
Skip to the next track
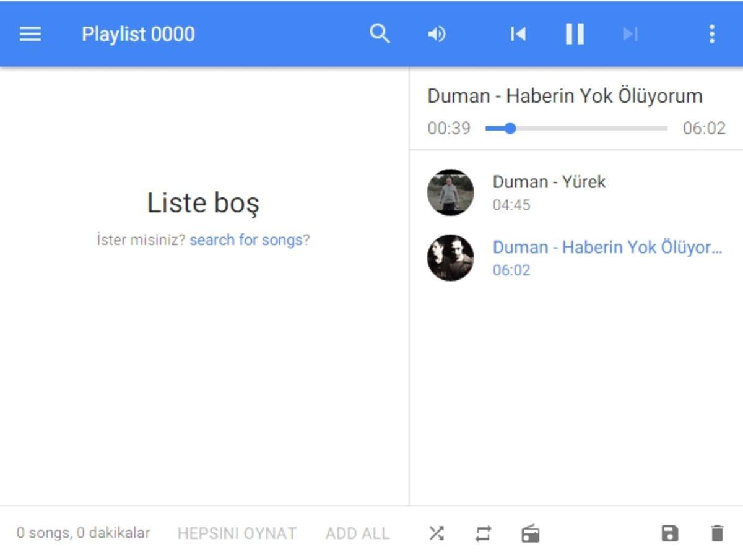[x=630, y=34]
